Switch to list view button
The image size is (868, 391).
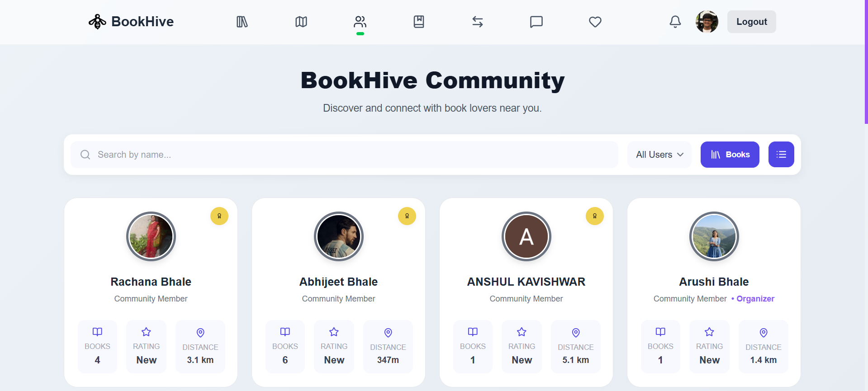pos(781,155)
